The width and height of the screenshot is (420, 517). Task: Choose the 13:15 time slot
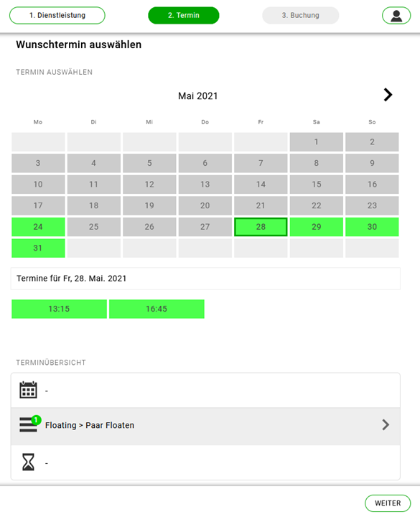(x=59, y=309)
